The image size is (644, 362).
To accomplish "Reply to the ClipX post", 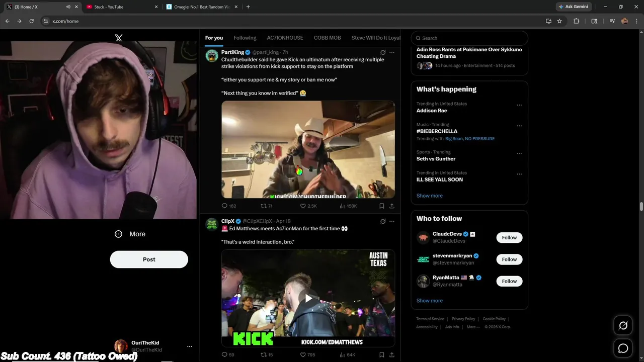I will click(x=228, y=354).
